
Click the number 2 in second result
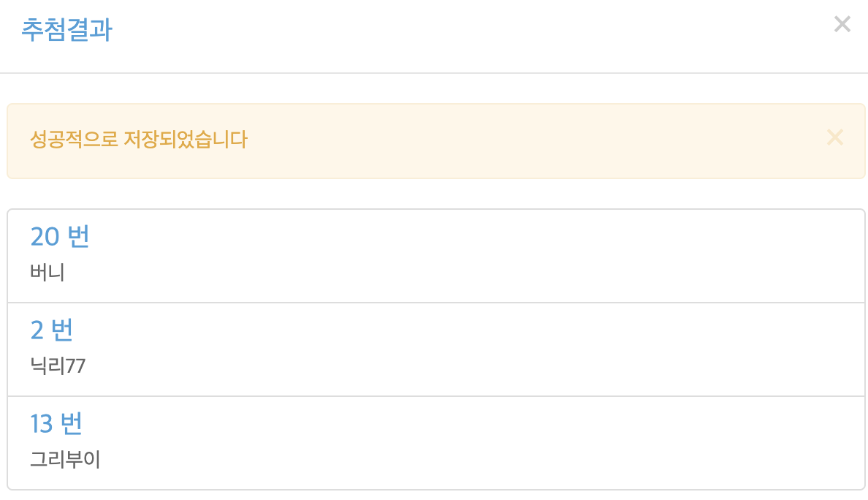37,330
